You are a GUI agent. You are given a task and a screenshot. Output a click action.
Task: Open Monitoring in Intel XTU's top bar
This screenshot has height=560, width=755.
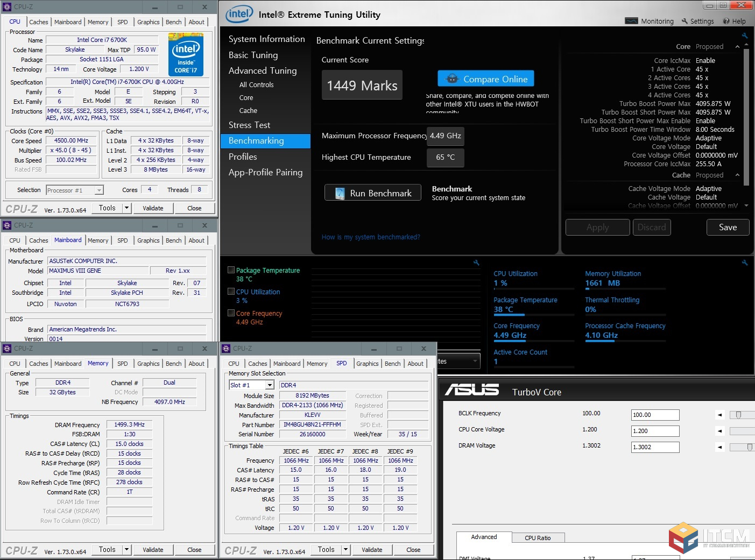click(x=650, y=21)
